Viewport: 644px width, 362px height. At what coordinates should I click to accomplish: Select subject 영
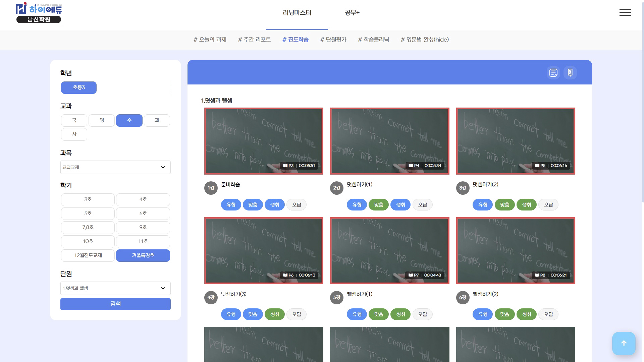point(102,120)
